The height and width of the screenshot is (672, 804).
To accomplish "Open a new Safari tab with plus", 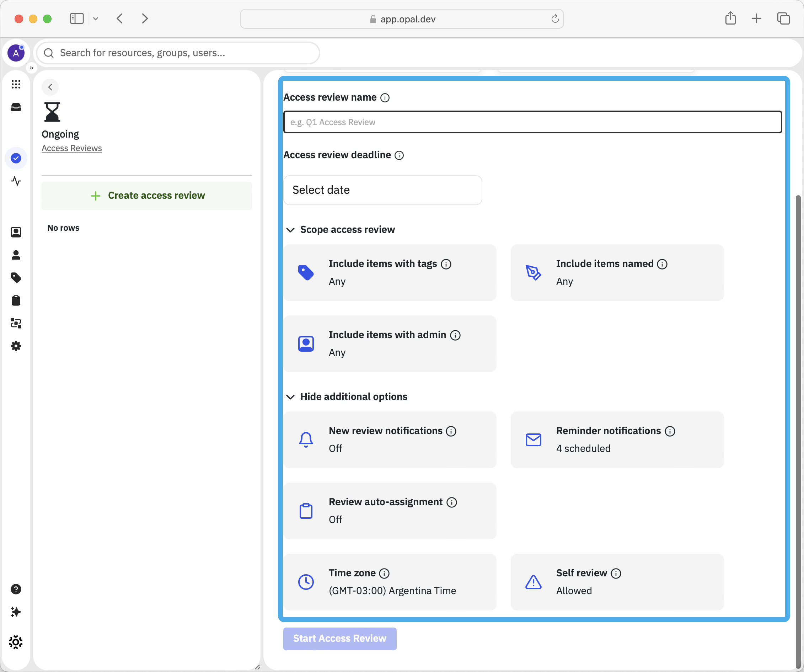I will tap(756, 18).
